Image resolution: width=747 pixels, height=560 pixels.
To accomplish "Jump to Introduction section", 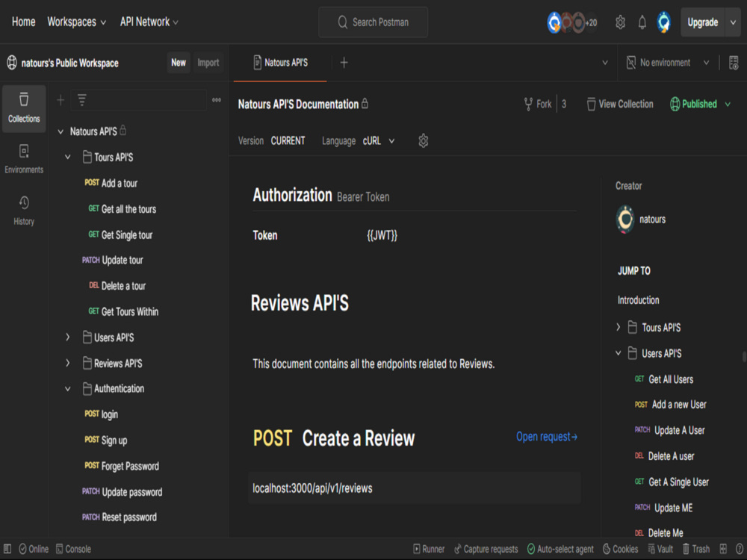I will [x=639, y=300].
